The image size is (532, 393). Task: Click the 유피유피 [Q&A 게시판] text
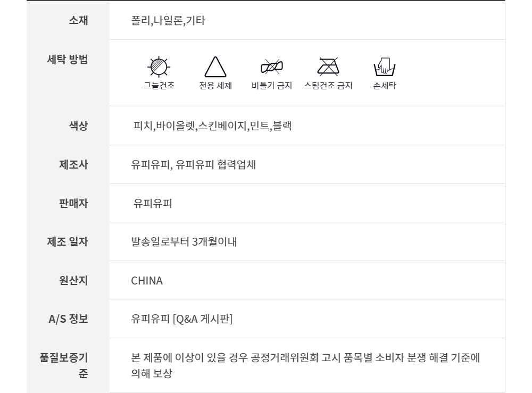click(182, 319)
